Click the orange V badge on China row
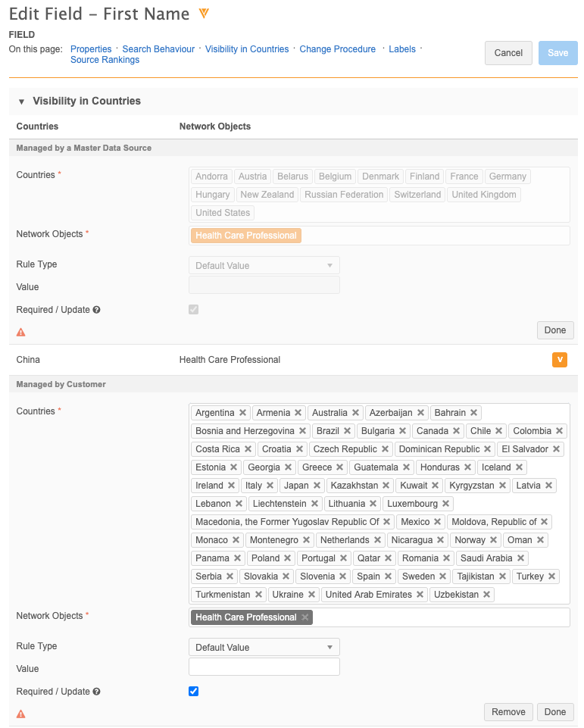The image size is (584, 728). pyautogui.click(x=560, y=360)
